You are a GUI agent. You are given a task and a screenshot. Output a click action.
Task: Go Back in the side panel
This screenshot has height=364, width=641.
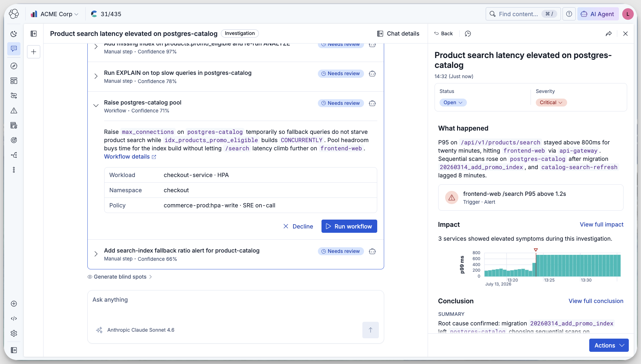tap(443, 34)
